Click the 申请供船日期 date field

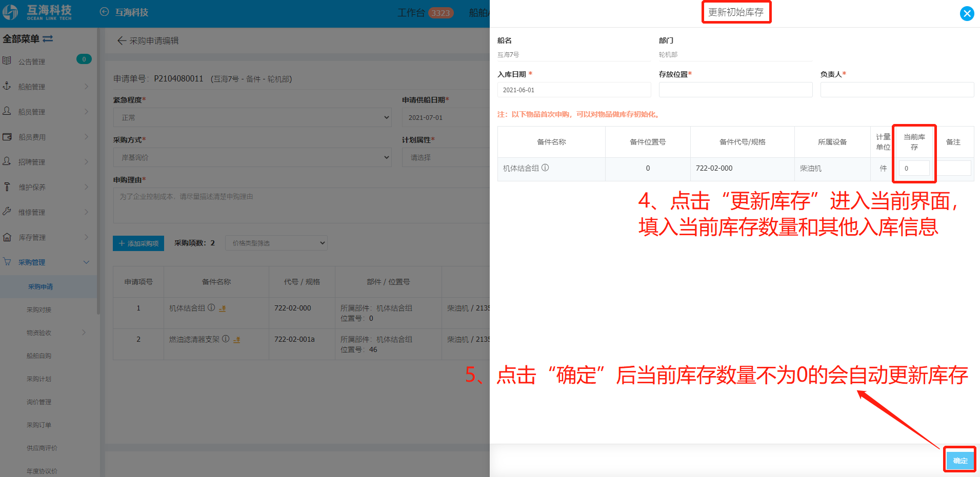(446, 117)
